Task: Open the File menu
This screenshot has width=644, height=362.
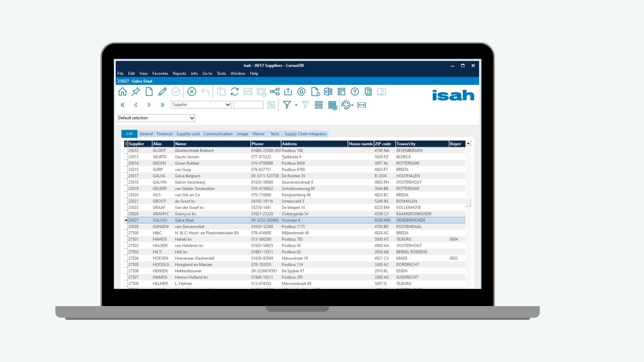Action: 120,73
